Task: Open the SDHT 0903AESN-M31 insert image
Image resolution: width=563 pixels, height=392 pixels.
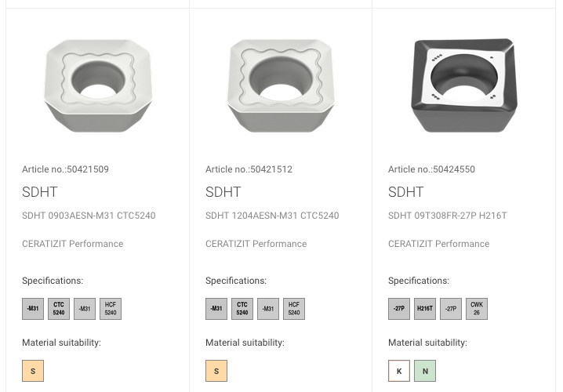Action: coord(98,85)
